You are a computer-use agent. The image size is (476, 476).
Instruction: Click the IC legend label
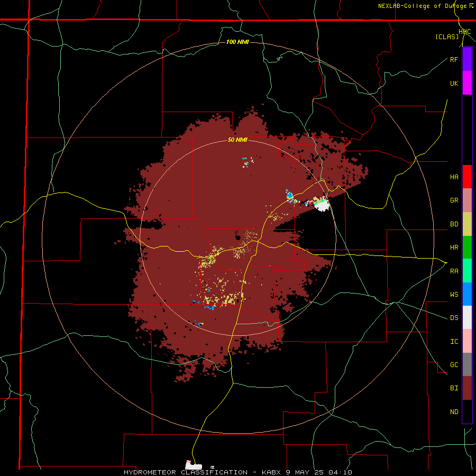pyautogui.click(x=454, y=342)
